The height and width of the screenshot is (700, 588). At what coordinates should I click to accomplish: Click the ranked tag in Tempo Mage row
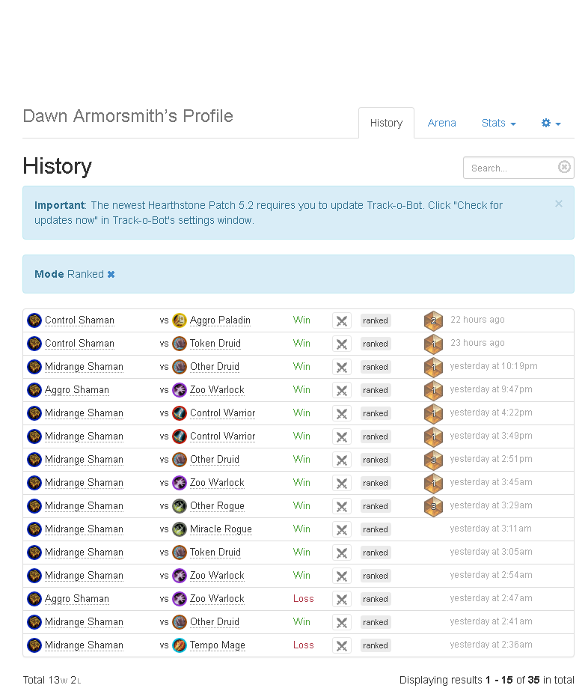tap(376, 645)
